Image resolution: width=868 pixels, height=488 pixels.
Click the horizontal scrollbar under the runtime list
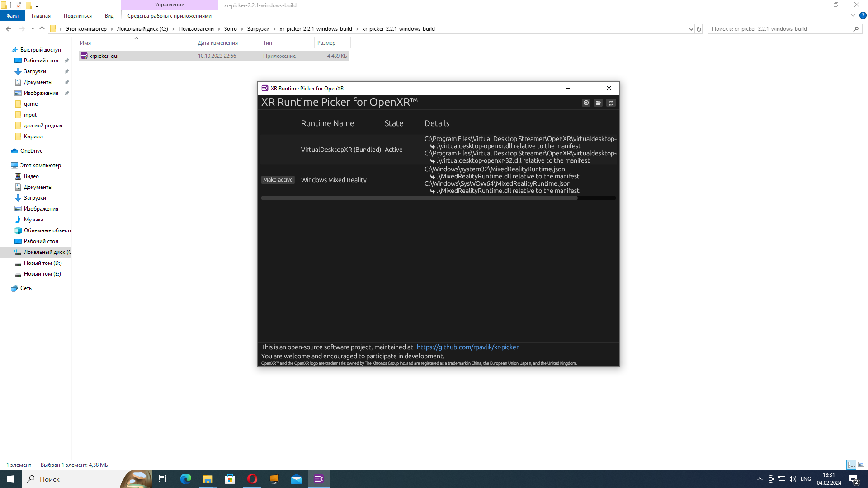pos(419,198)
